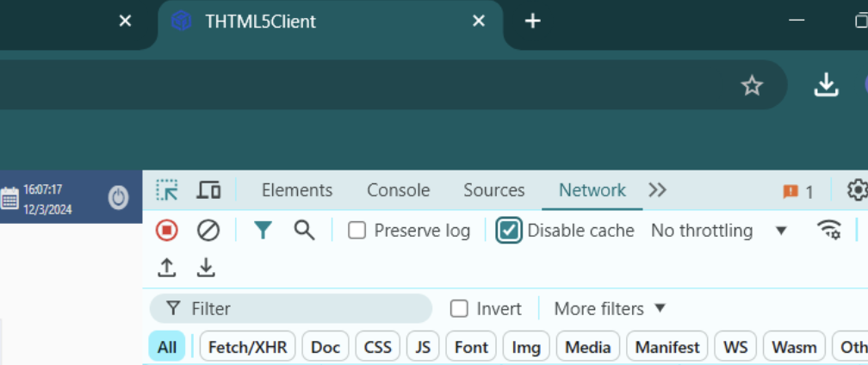The image size is (868, 365).
Task: Uncheck the Disable cache checkbox
Action: (510, 231)
